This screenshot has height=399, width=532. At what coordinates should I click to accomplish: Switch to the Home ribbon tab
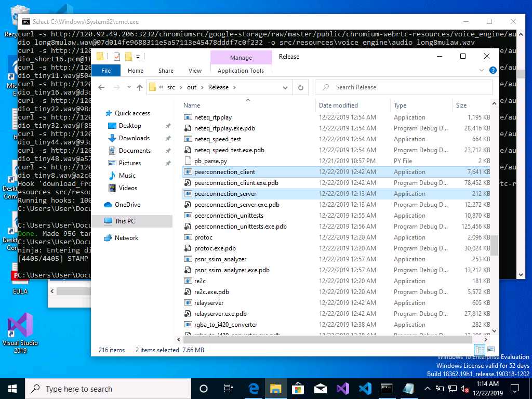pyautogui.click(x=136, y=71)
